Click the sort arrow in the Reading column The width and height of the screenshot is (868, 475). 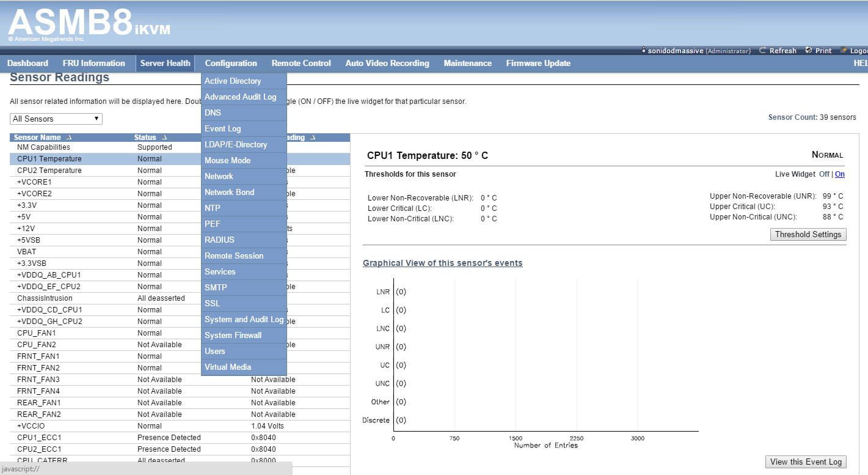coord(313,138)
